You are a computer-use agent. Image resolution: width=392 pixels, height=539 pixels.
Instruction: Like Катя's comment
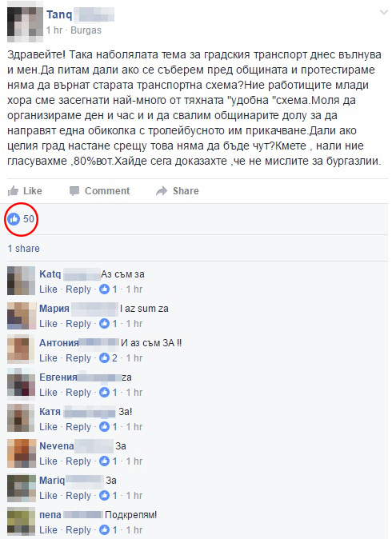point(48,426)
